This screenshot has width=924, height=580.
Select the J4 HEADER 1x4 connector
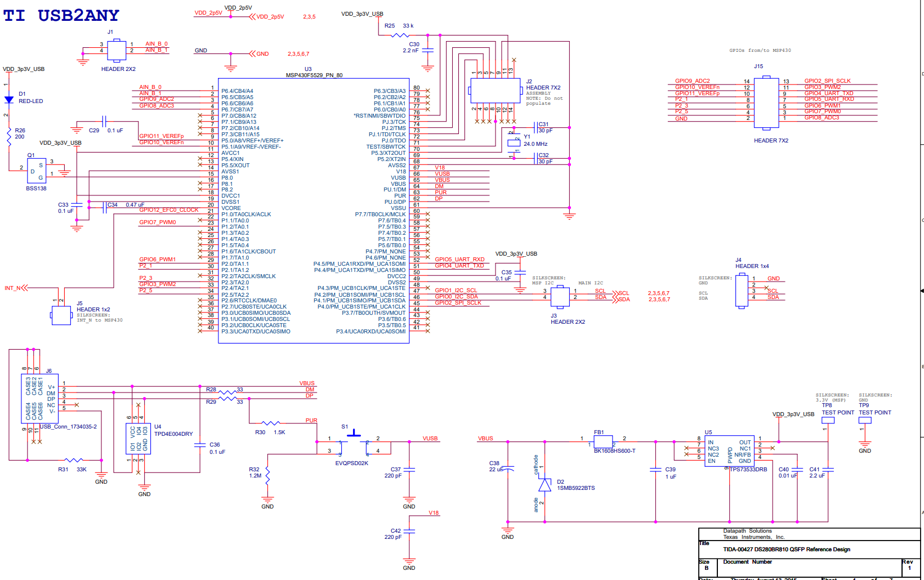point(742,290)
